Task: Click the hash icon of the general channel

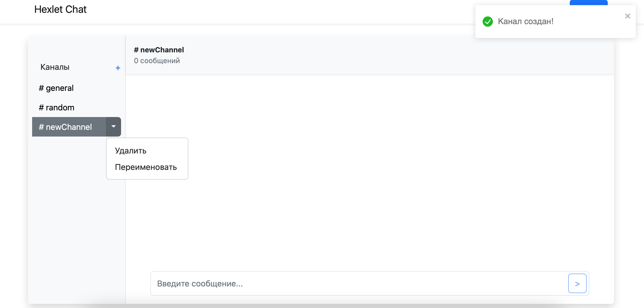Action: 41,88
